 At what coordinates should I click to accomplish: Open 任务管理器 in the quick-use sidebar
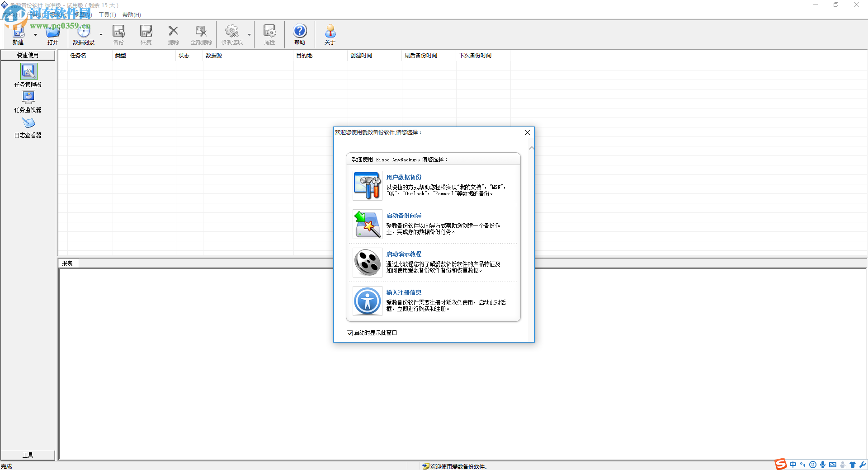point(28,75)
